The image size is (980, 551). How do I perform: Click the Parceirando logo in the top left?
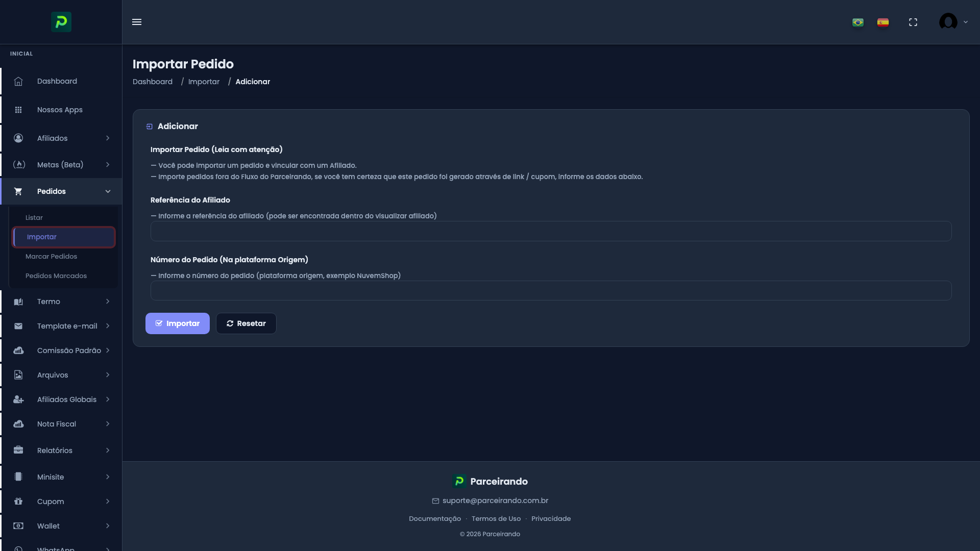pos(61,22)
